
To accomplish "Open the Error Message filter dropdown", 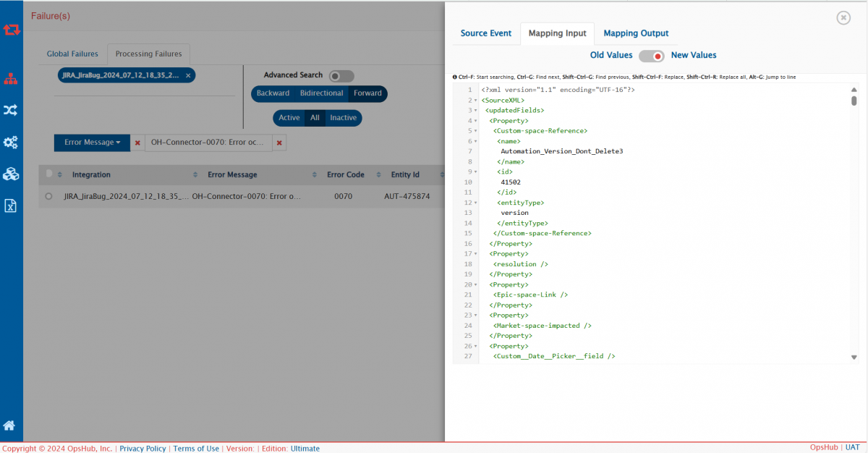I will 92,143.
